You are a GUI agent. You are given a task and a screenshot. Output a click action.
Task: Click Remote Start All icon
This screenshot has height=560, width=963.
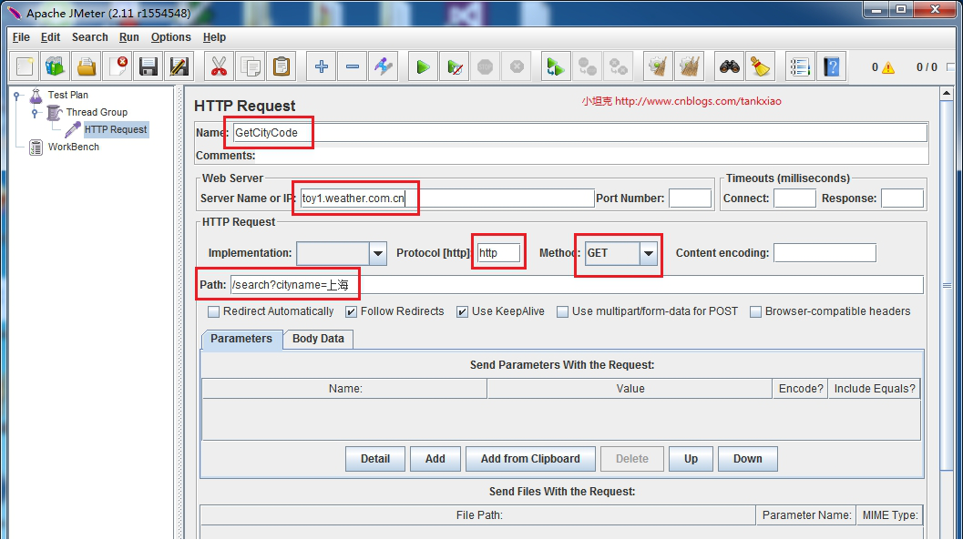point(556,66)
